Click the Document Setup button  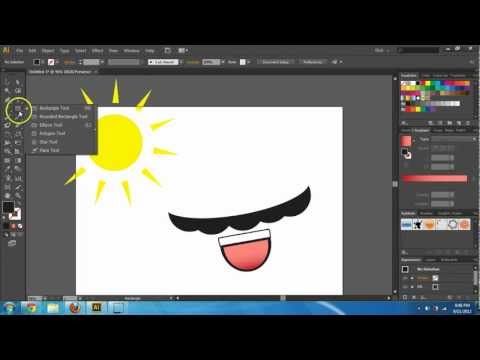pos(275,62)
